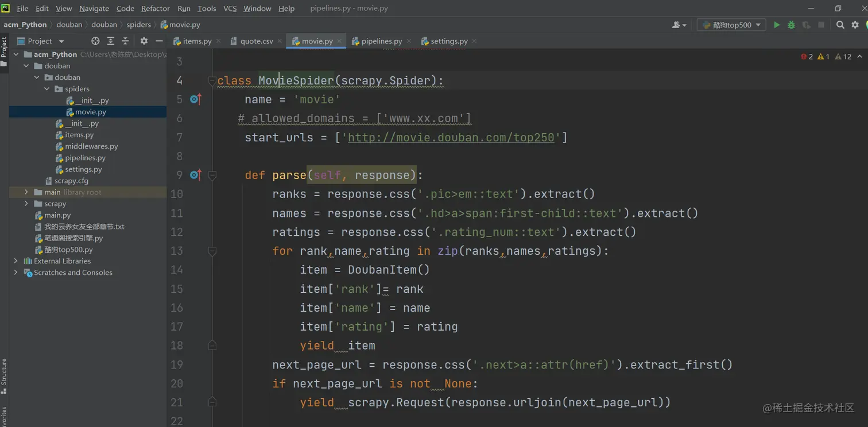Open the VCS menu
Screen dimensions: 868x427
[x=230, y=8]
